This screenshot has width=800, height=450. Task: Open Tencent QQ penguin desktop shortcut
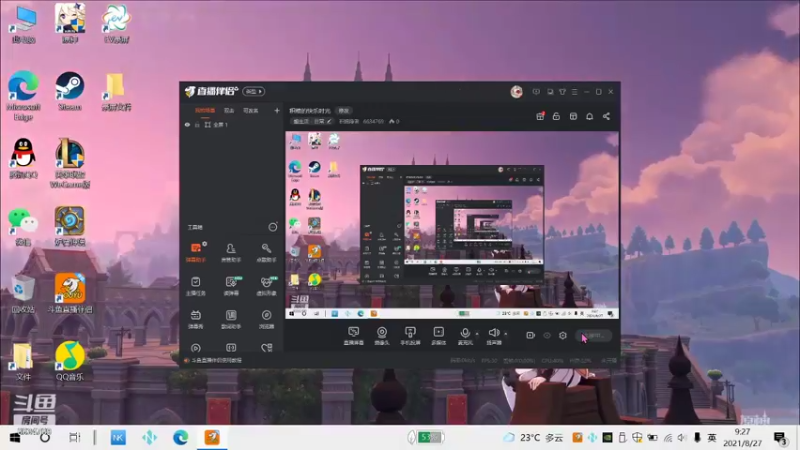23,159
